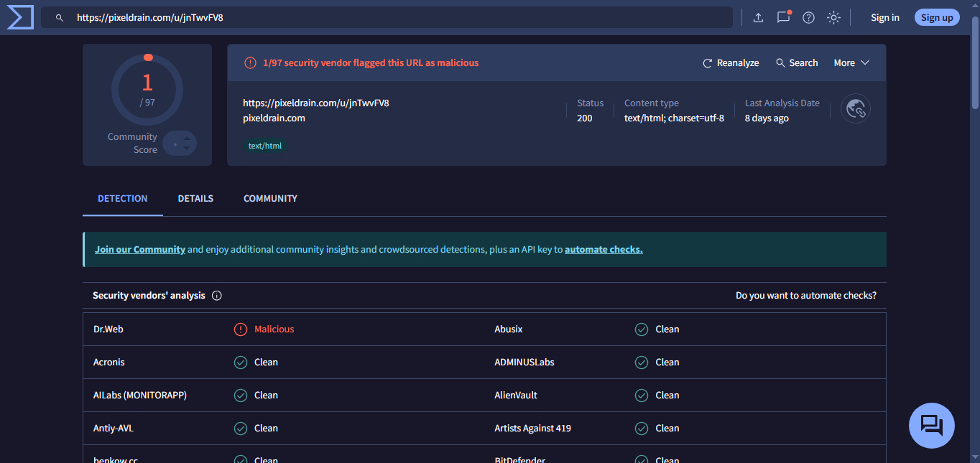Click the Reanalyze refresh icon
This screenshot has width=980, height=463.
(708, 63)
